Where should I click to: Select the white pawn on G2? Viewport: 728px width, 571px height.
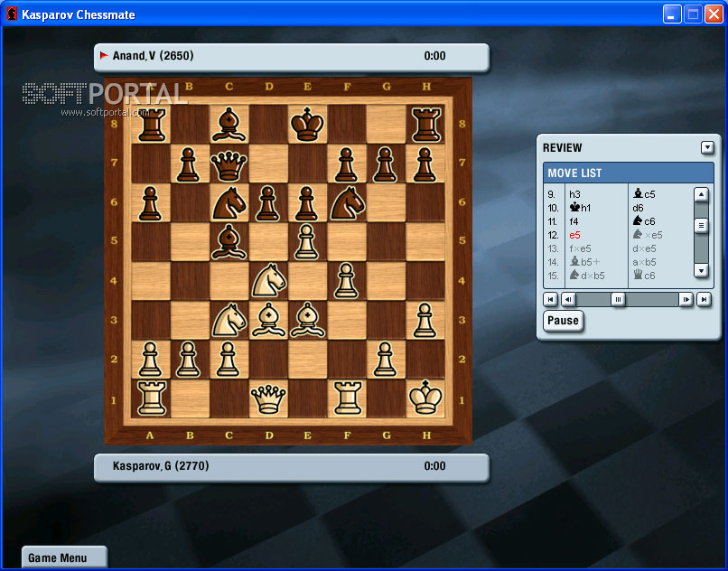(x=386, y=358)
